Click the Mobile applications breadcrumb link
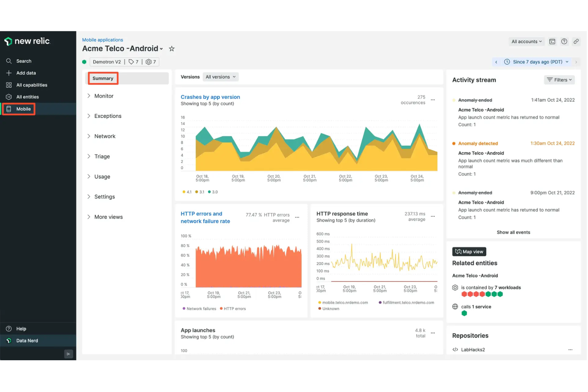 point(103,40)
